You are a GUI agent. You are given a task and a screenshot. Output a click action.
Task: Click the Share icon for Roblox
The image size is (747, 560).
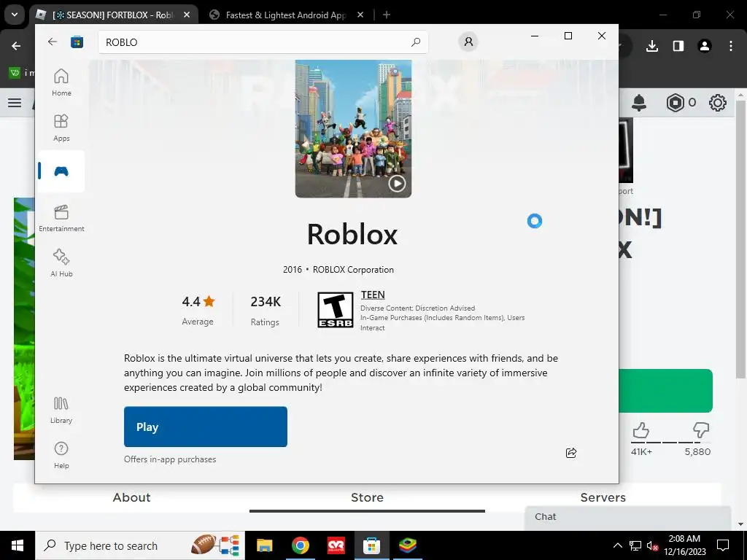point(571,453)
